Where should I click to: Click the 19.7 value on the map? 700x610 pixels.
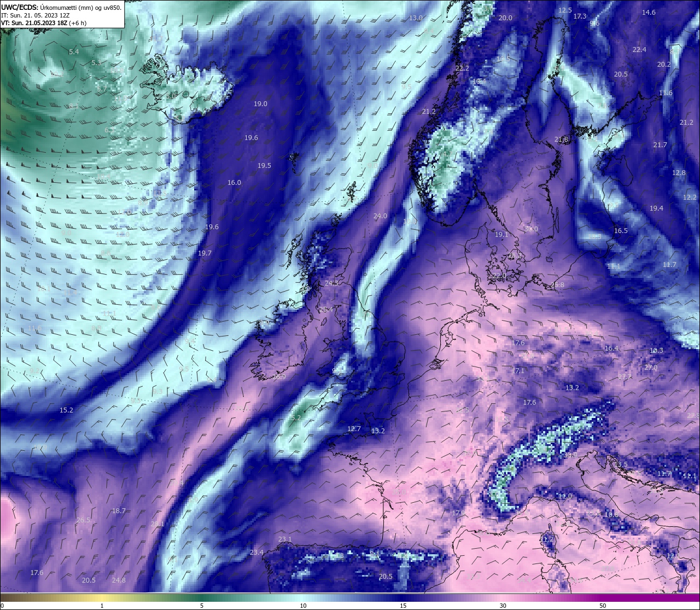[205, 253]
